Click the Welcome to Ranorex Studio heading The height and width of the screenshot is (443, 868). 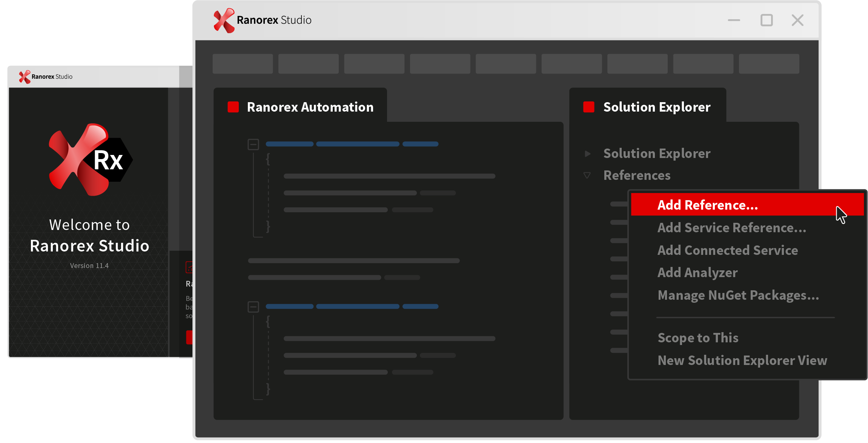(89, 236)
